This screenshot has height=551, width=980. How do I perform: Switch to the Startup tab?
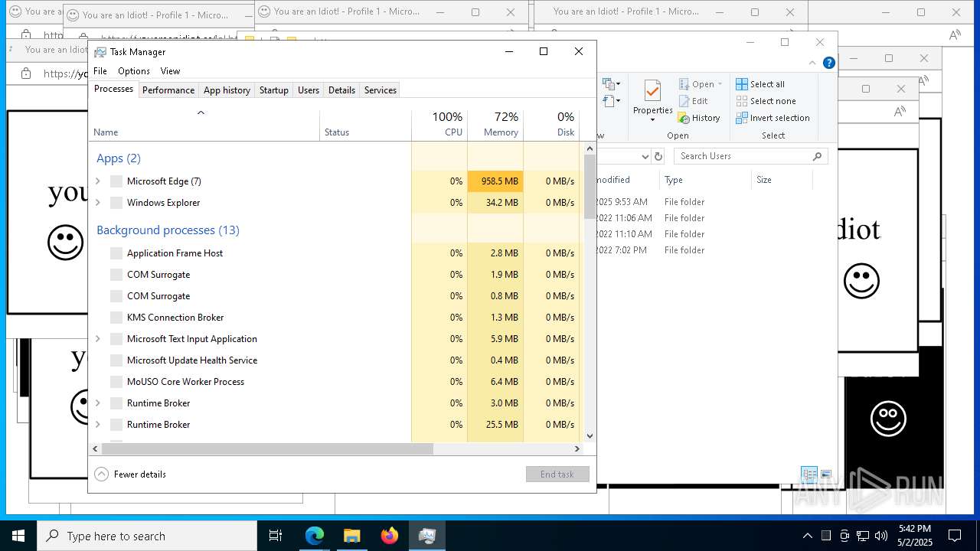[273, 90]
